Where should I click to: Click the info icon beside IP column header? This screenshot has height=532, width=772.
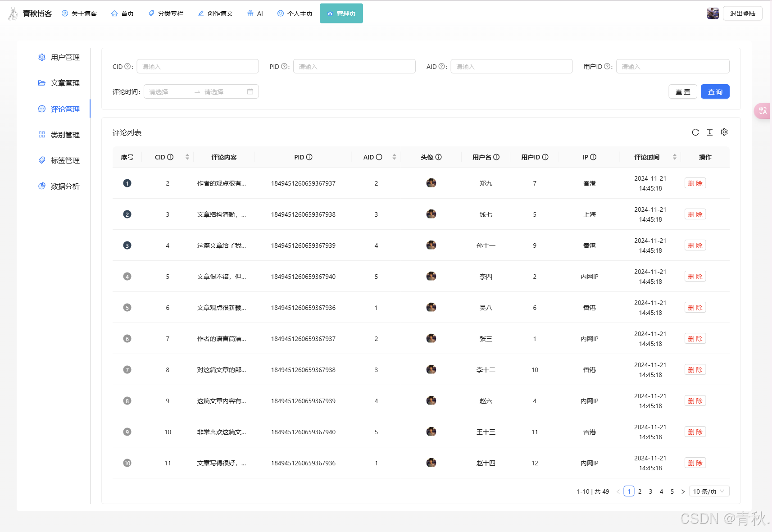[593, 157]
